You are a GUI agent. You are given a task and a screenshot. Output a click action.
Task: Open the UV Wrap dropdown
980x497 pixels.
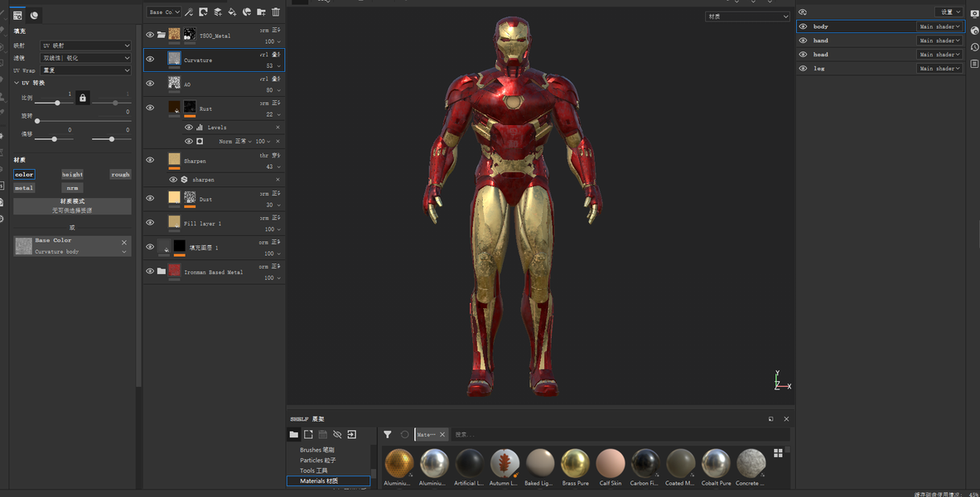click(x=85, y=70)
